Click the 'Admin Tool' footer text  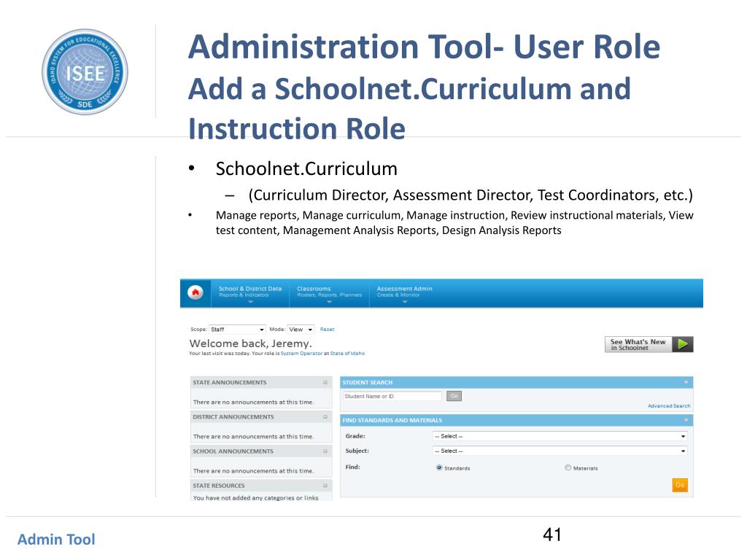pos(56,539)
